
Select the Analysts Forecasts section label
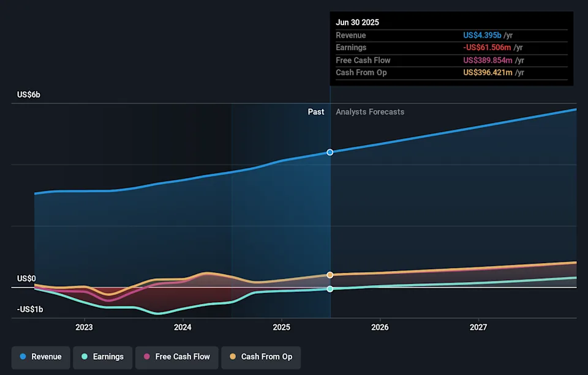point(370,112)
